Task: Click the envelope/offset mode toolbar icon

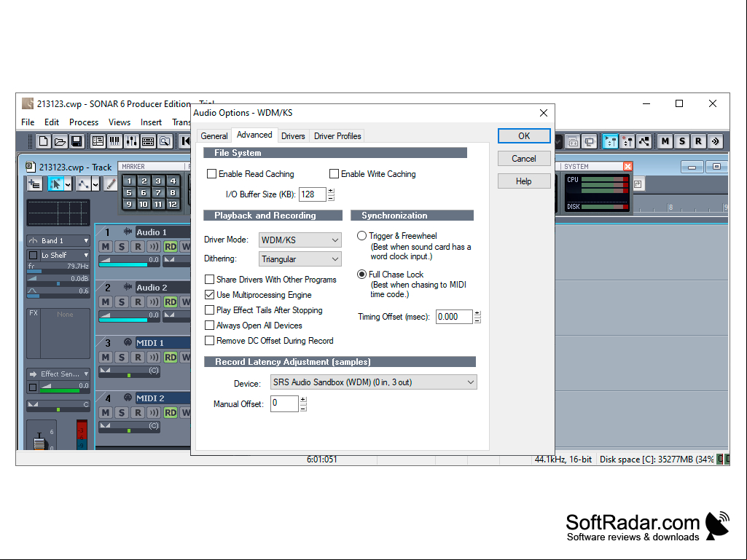Action: [644, 141]
